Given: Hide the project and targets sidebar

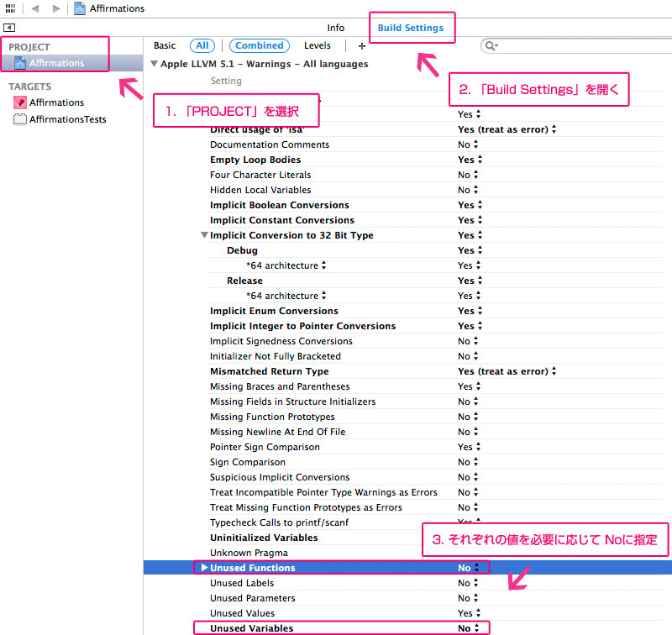Looking at the screenshot, I should [x=9, y=28].
